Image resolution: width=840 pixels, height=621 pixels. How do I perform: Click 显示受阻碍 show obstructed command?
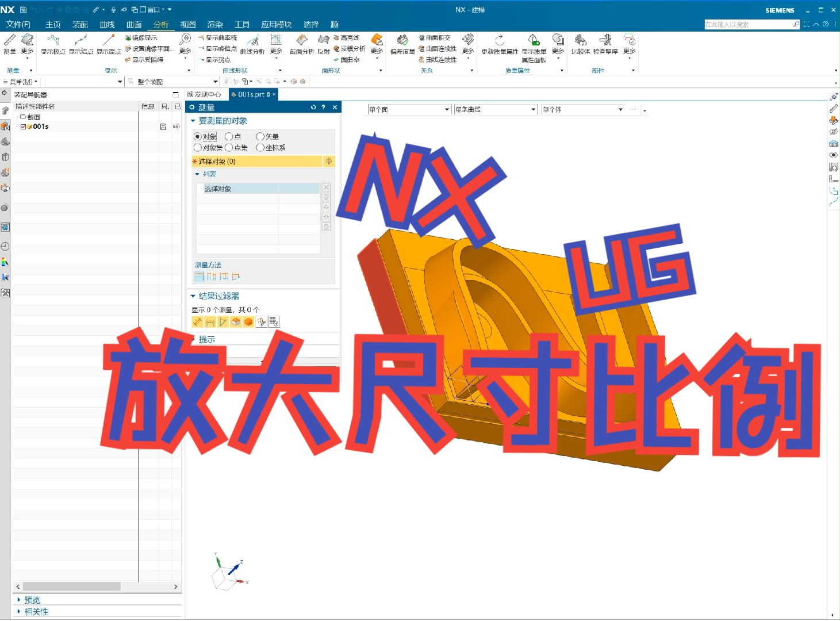click(x=144, y=59)
